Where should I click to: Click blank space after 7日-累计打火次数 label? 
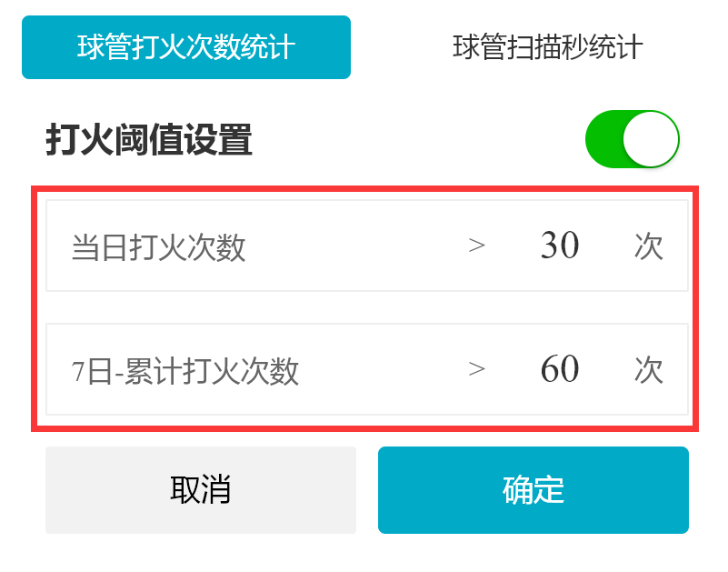(382, 370)
